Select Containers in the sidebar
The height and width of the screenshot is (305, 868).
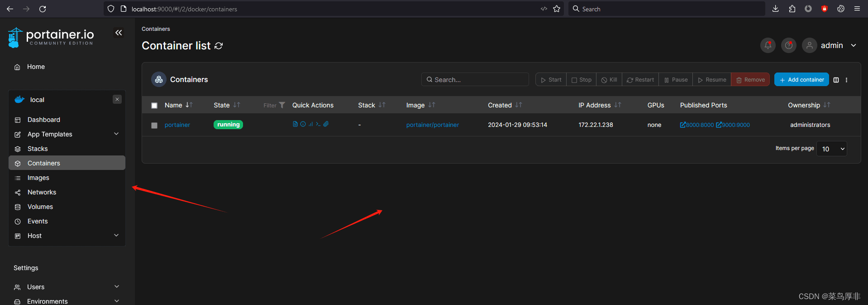[x=67, y=163]
